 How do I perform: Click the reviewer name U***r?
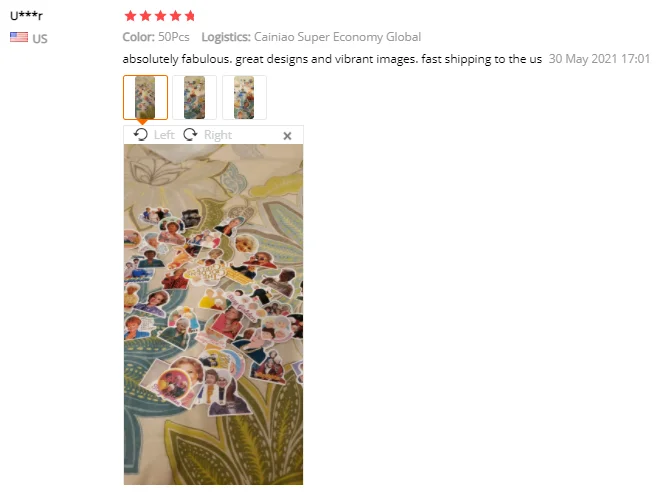point(26,16)
